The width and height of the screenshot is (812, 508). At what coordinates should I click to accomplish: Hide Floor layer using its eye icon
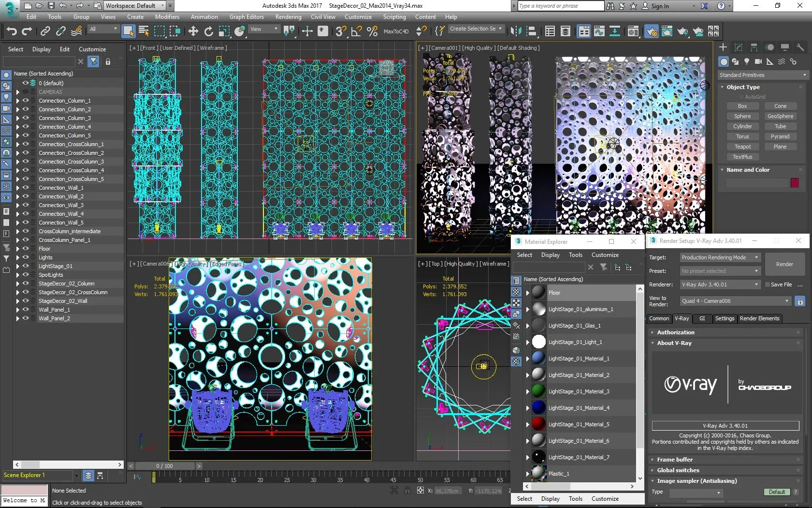[x=26, y=249]
